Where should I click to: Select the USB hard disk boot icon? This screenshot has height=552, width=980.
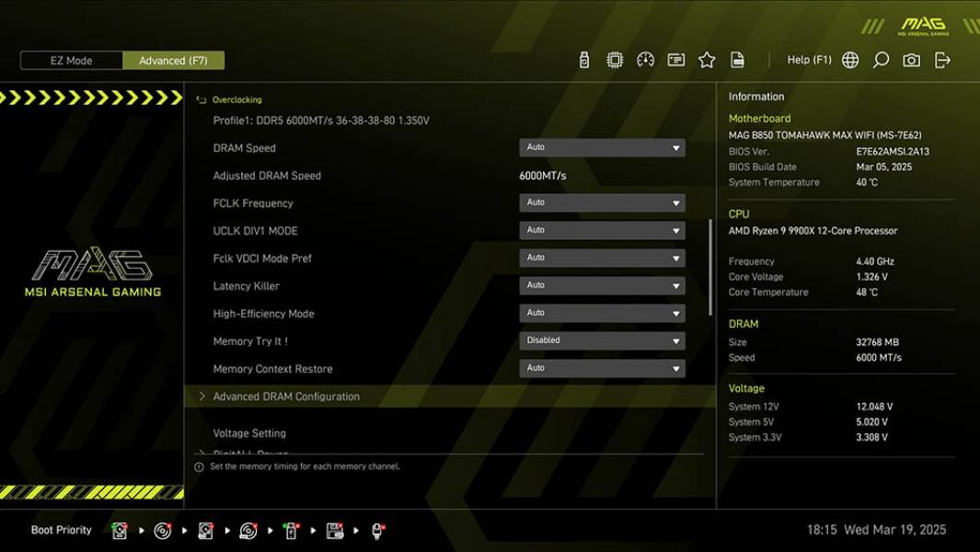click(205, 531)
